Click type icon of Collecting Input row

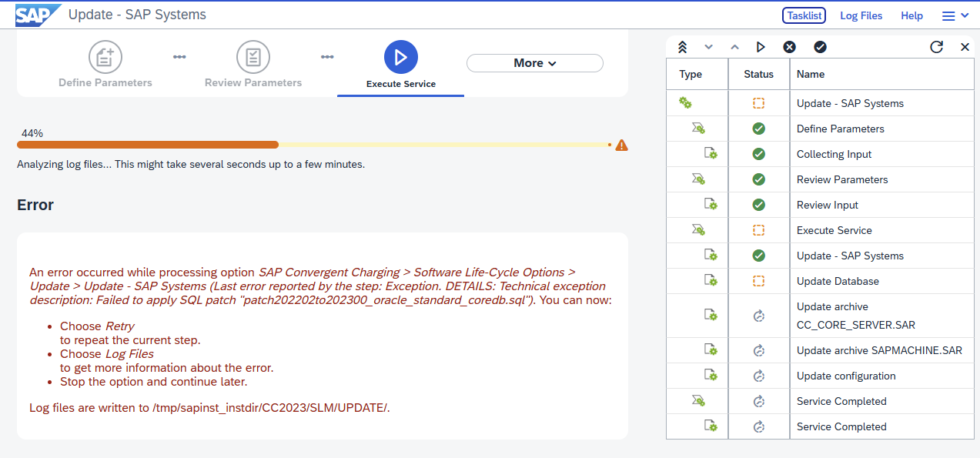coord(711,153)
